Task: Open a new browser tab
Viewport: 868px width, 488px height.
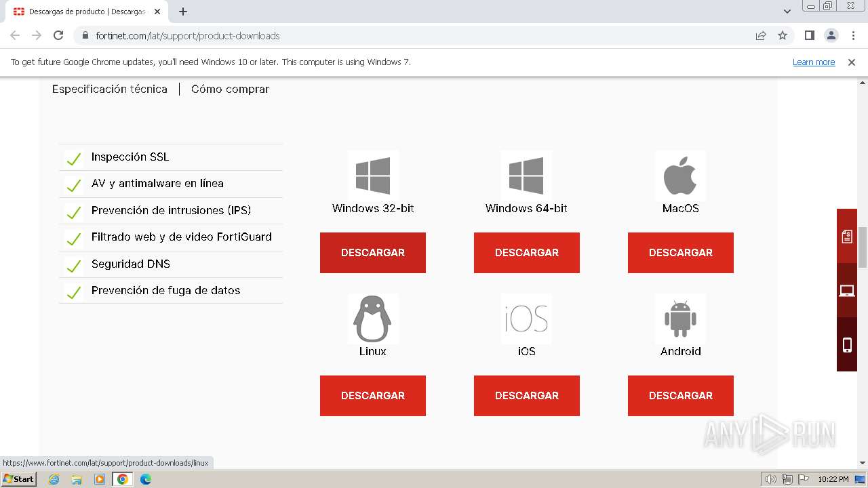Action: pos(183,12)
